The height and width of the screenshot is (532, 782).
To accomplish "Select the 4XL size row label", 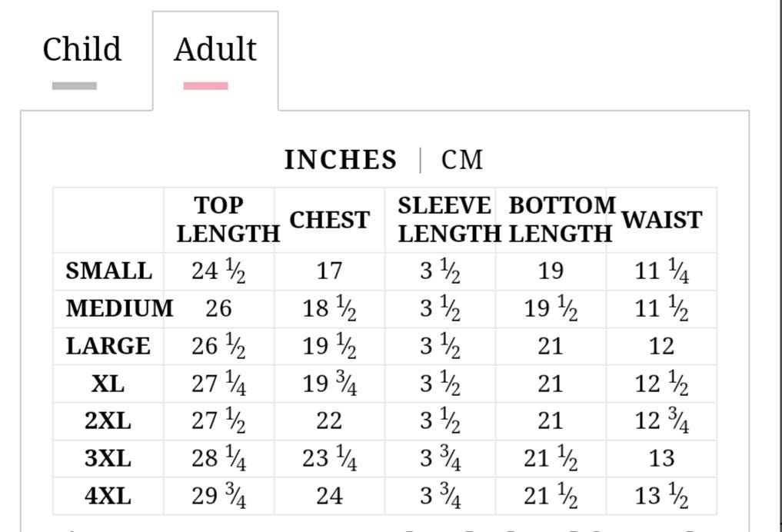I will pos(108,496).
